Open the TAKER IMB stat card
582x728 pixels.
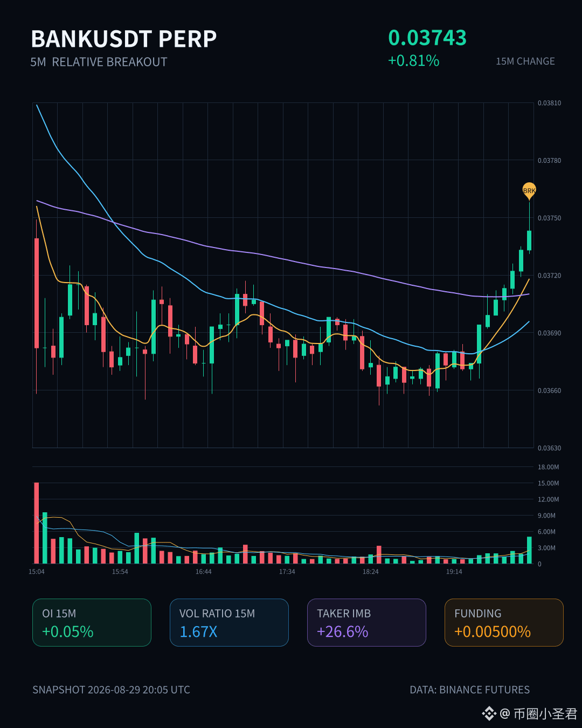tap(366, 622)
